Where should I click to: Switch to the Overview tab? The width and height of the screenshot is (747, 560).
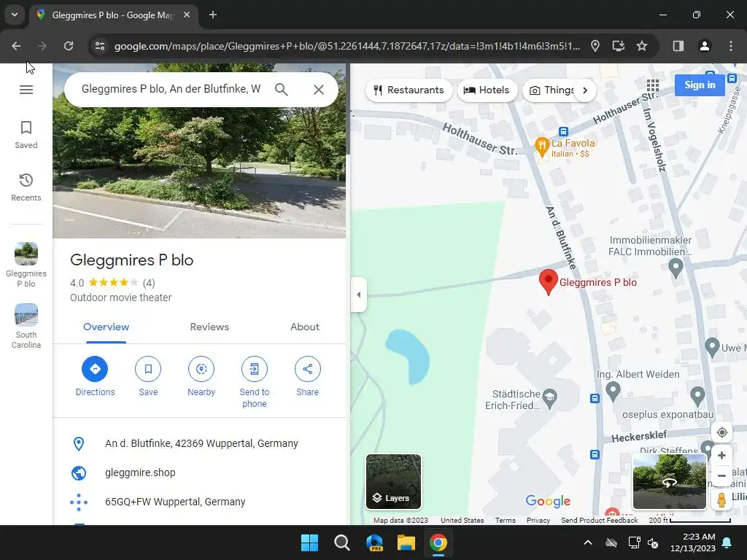[x=107, y=327]
